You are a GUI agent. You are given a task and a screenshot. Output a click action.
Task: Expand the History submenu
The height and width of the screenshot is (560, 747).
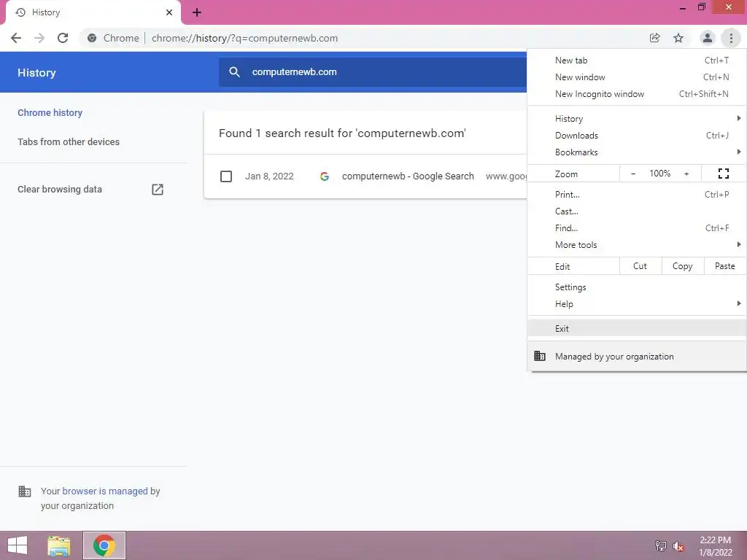tap(637, 119)
